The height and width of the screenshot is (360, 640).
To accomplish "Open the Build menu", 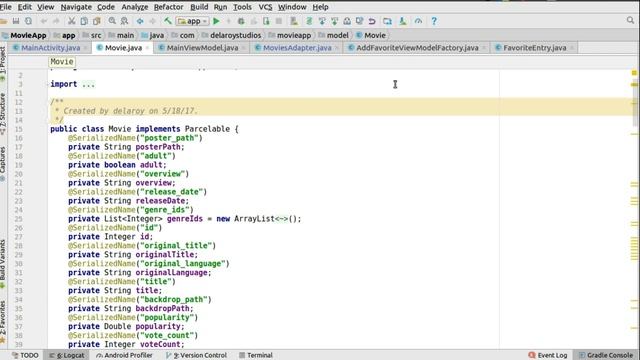I will 199,7.
